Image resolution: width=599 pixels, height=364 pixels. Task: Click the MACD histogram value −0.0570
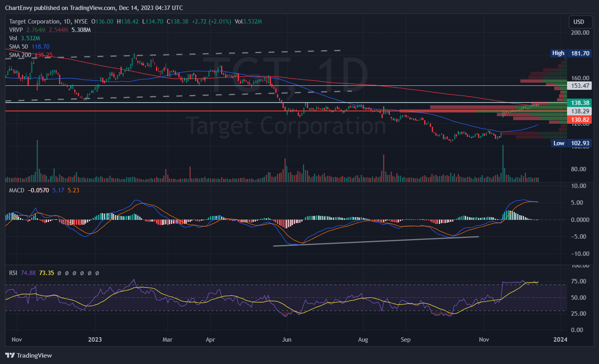(38, 190)
